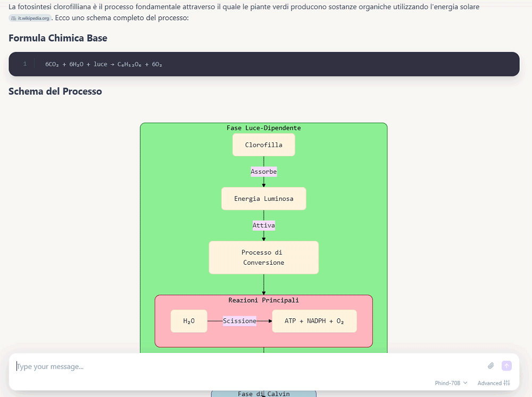Click the Fase di Calvin box
Screen dimensions: 532x397
coord(264,394)
